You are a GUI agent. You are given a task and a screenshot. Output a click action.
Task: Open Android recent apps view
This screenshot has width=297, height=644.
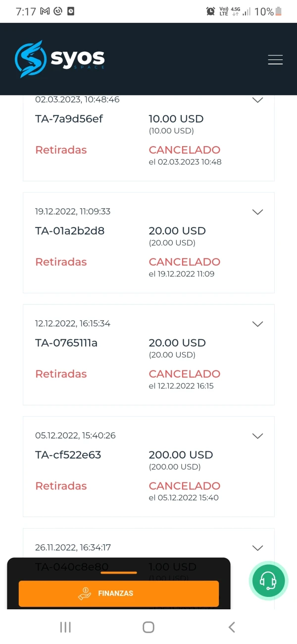point(65,627)
